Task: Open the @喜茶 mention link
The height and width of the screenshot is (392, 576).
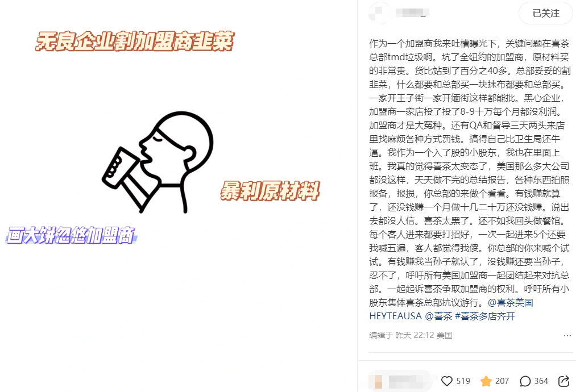Action: click(438, 316)
